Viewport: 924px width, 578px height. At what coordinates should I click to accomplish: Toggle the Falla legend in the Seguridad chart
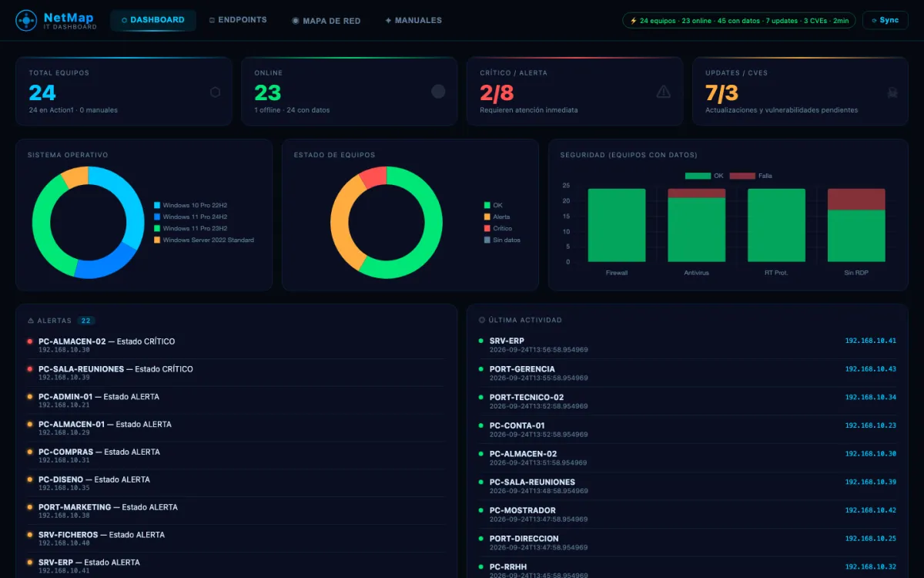tap(751, 176)
